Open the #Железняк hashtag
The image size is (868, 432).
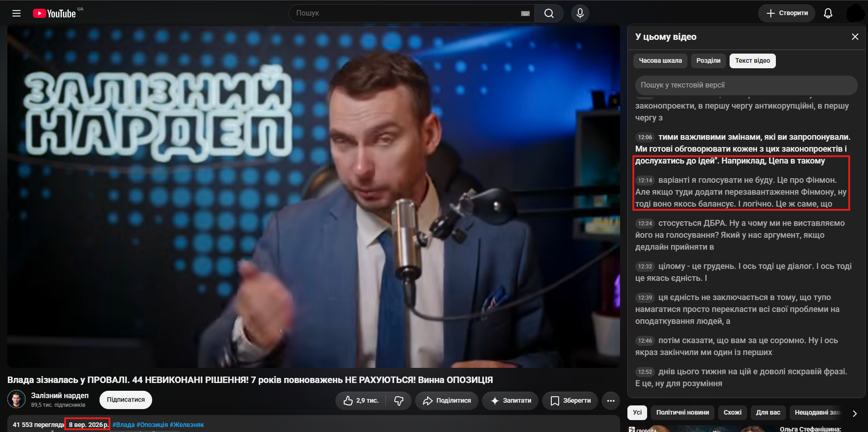[x=187, y=425]
